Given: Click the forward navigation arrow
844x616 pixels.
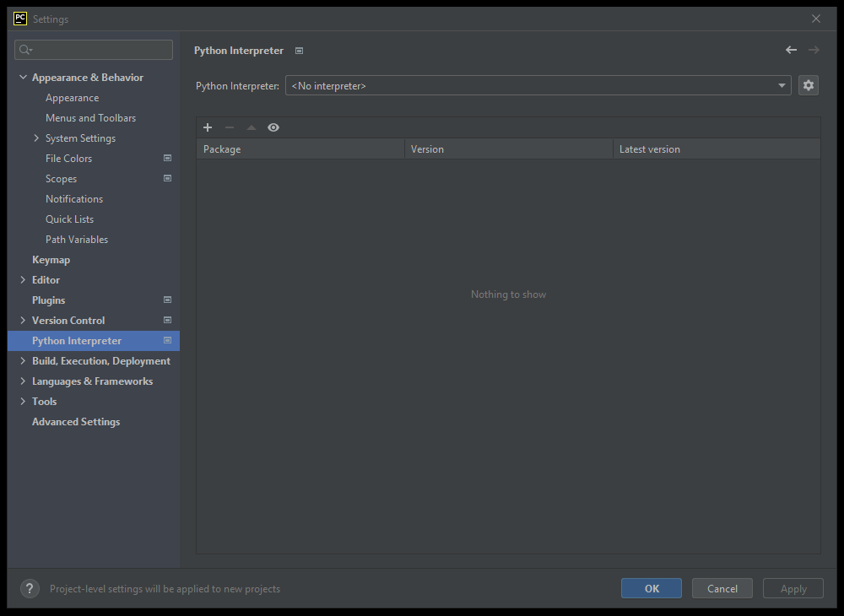Looking at the screenshot, I should click(x=814, y=51).
